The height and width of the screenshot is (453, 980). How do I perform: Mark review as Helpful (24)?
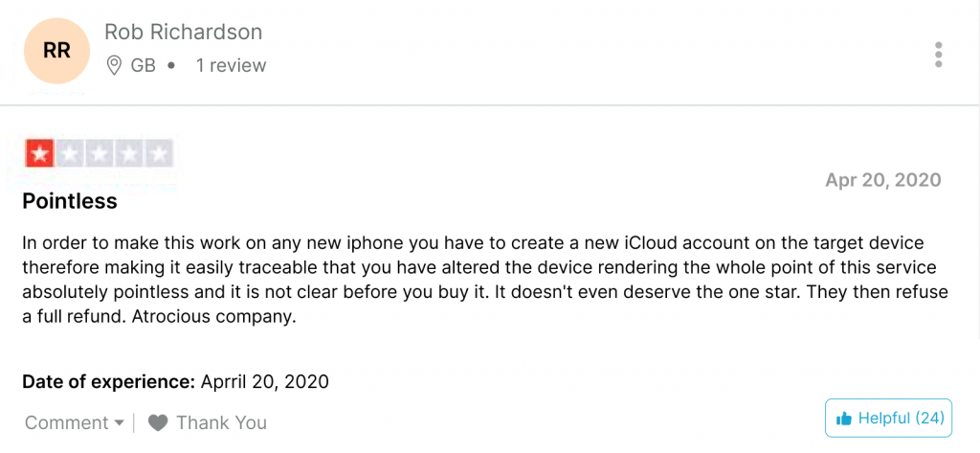[888, 418]
